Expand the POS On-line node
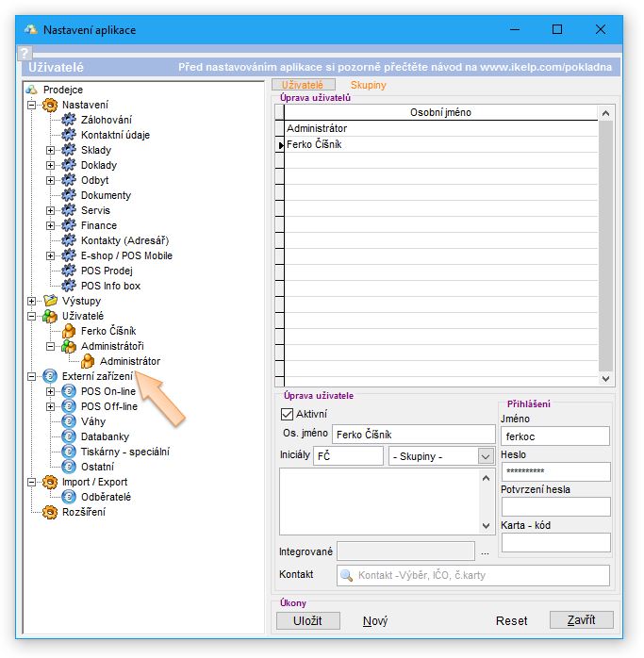 click(51, 391)
